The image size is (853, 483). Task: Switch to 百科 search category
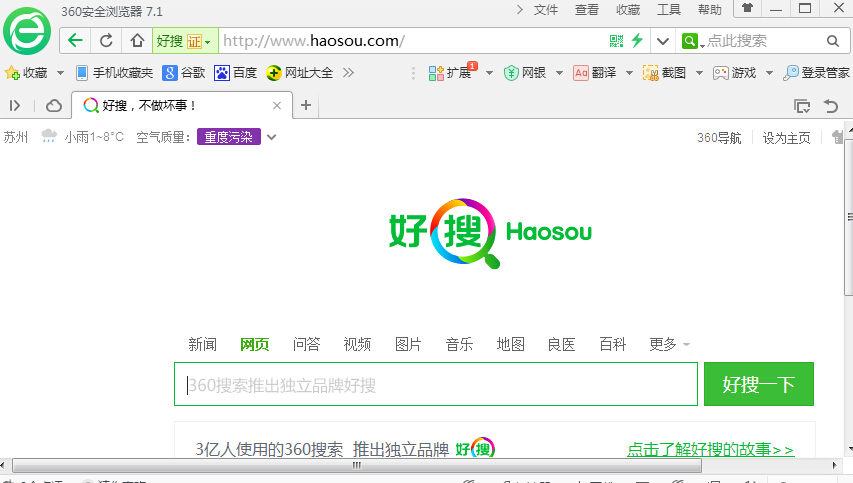coord(613,344)
